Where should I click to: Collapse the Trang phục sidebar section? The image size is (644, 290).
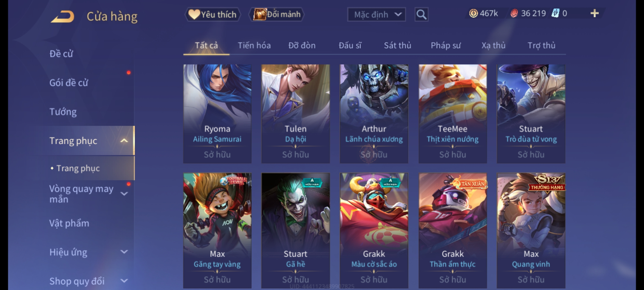click(x=124, y=141)
